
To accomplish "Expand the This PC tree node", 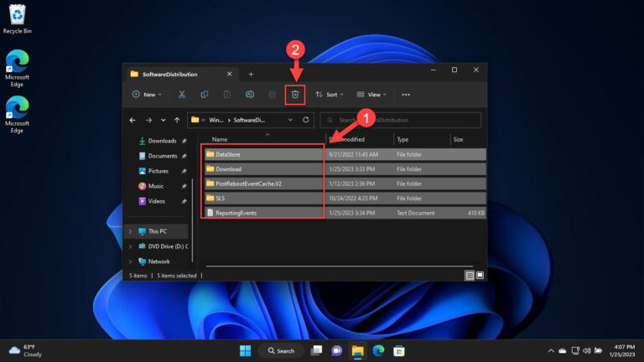I will click(x=129, y=230).
